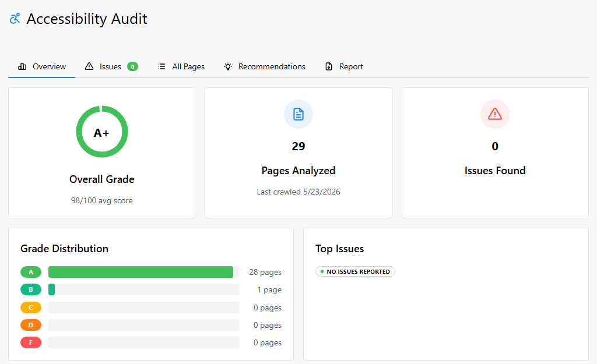Go to the Recommendations tab
The height and width of the screenshot is (364, 597).
pos(265,67)
